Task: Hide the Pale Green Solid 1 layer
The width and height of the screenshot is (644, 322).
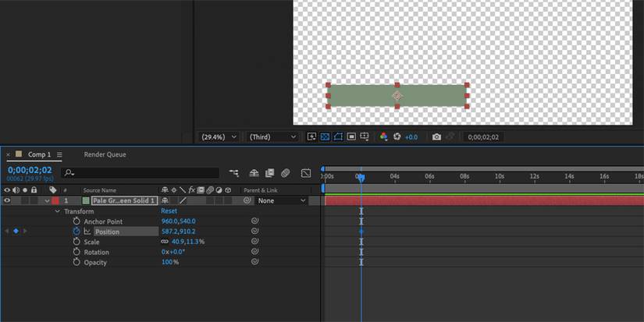Action: (7, 200)
